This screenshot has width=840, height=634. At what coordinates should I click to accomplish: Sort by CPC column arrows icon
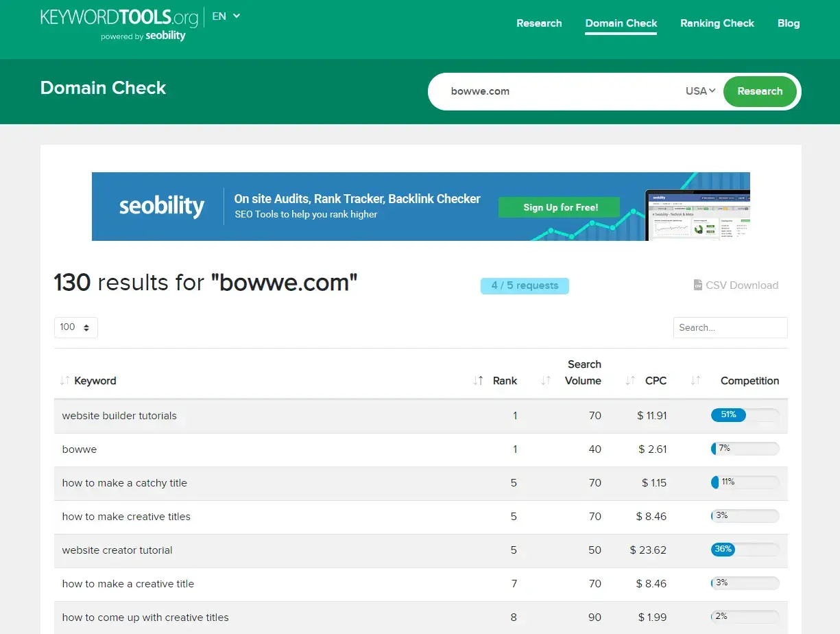pos(631,381)
